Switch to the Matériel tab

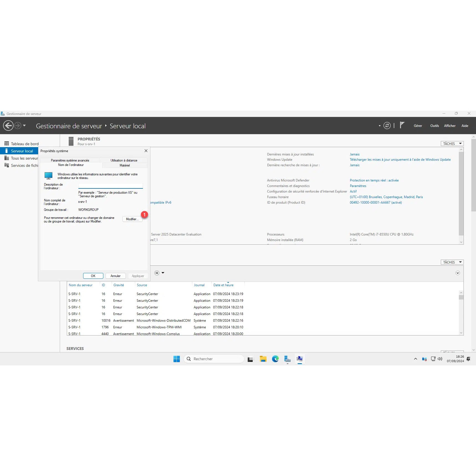tap(125, 165)
